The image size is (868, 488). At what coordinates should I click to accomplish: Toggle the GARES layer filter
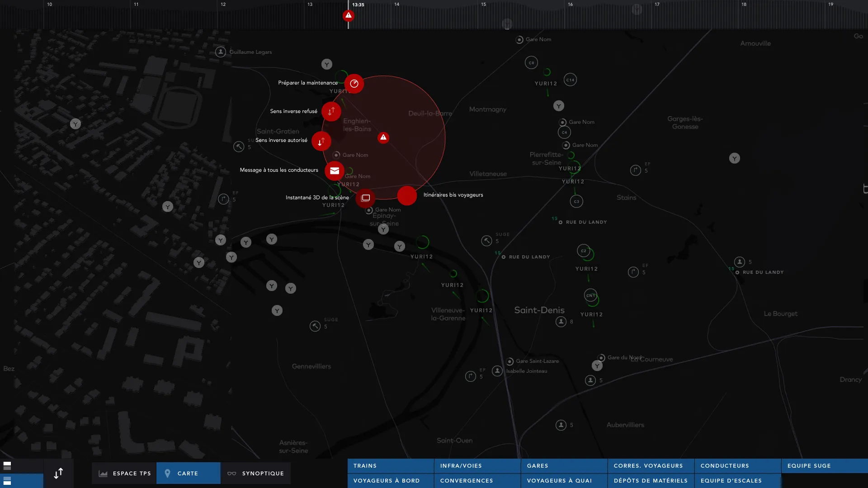point(564,466)
